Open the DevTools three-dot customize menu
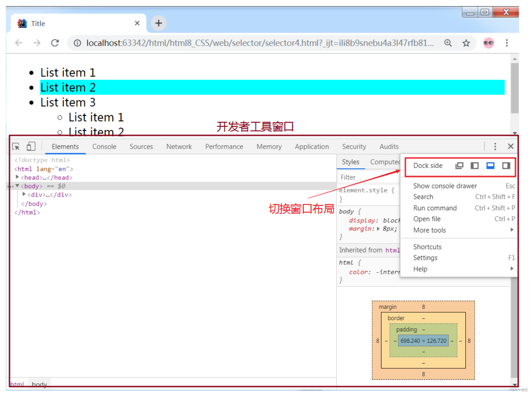 tap(495, 146)
